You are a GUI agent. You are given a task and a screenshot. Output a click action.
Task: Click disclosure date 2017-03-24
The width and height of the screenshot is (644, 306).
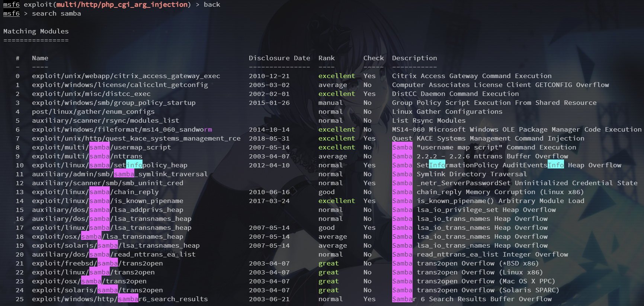(269, 201)
